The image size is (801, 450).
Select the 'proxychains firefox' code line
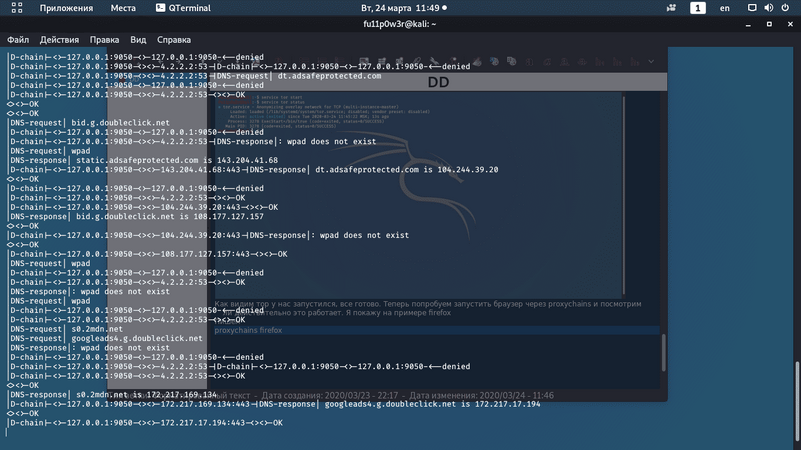[249, 330]
